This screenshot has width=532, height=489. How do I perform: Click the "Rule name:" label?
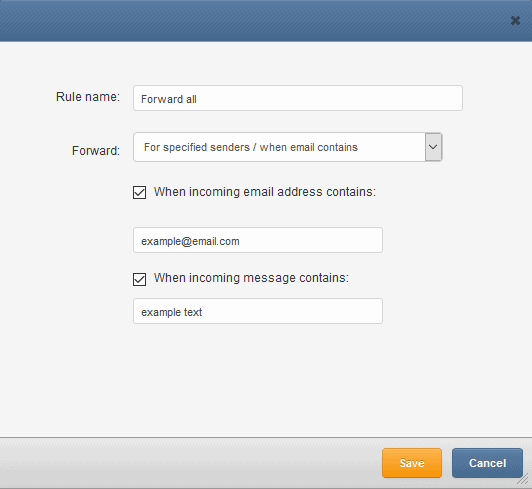click(x=88, y=97)
